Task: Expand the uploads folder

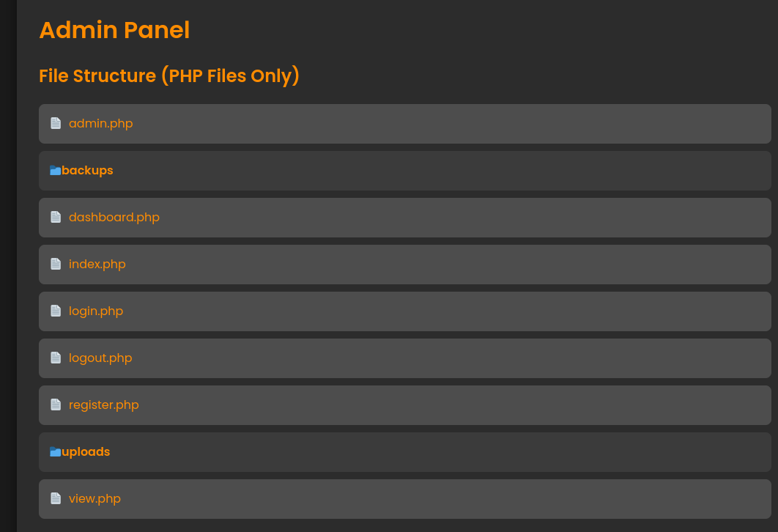Action: [86, 451]
